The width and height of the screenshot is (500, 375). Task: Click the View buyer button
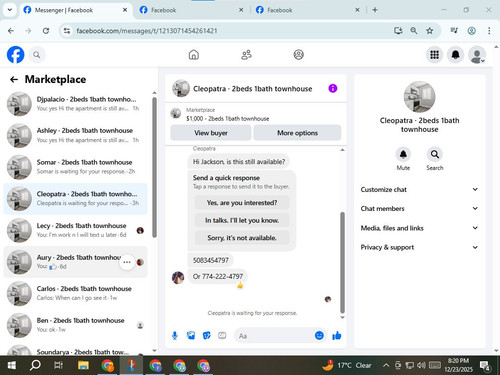click(x=211, y=133)
